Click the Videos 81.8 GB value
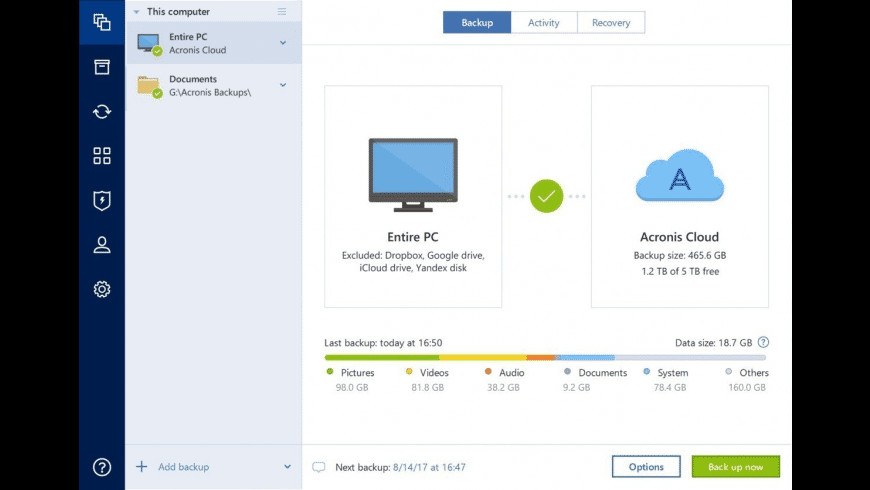 pyautogui.click(x=427, y=387)
